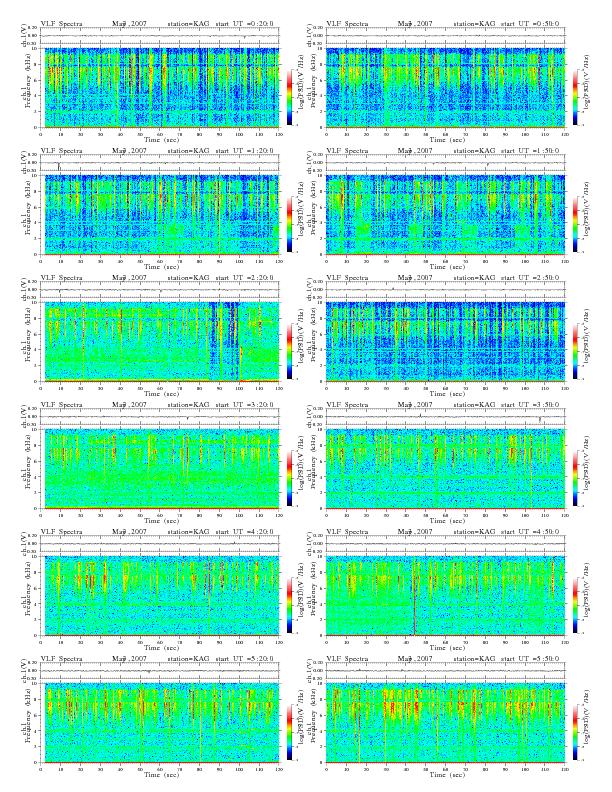Open the spectrogram for start UT 0:50:0
Viewport: 612px width, 792px height.
(x=445, y=88)
